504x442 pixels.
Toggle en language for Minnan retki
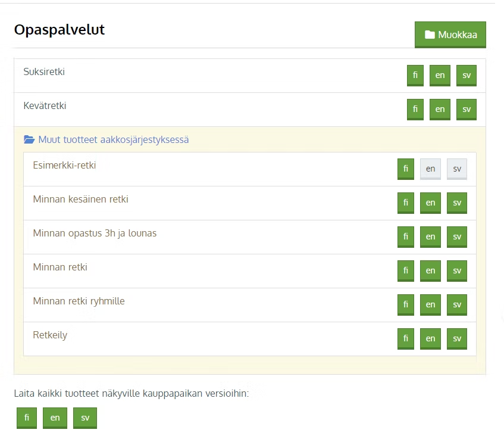[430, 271]
